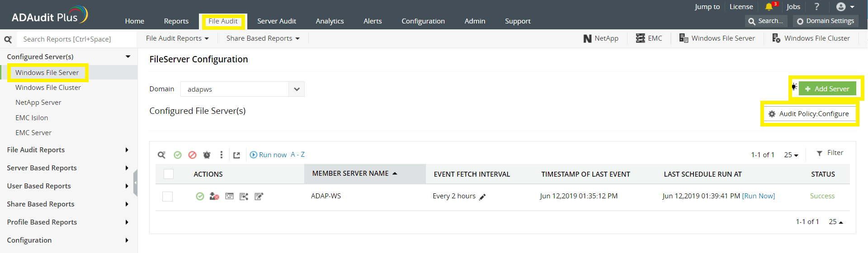Expand the File Audit Reports dropdown menu

tap(177, 38)
